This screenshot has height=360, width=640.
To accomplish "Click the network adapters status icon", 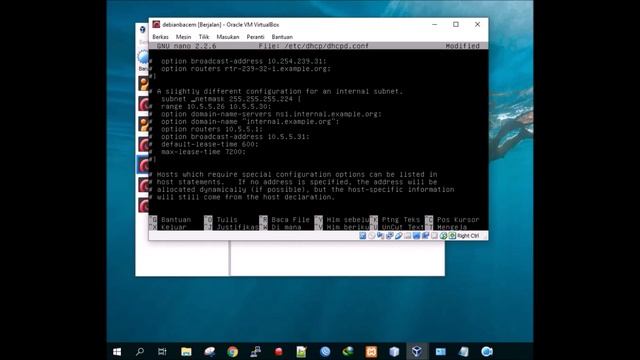I will click(x=389, y=236).
